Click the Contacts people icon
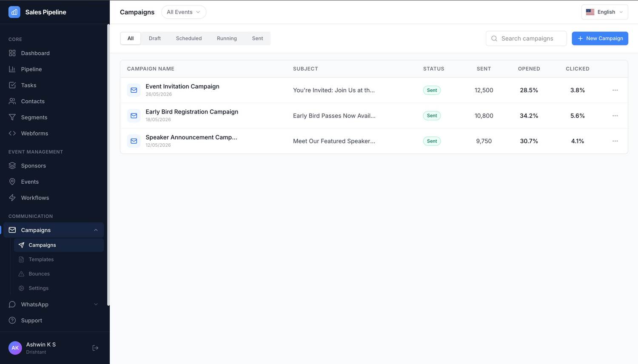 pyautogui.click(x=12, y=101)
